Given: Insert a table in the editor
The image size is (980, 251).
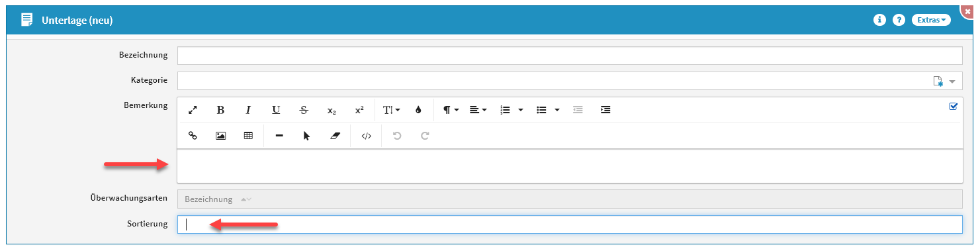Looking at the screenshot, I should point(249,136).
